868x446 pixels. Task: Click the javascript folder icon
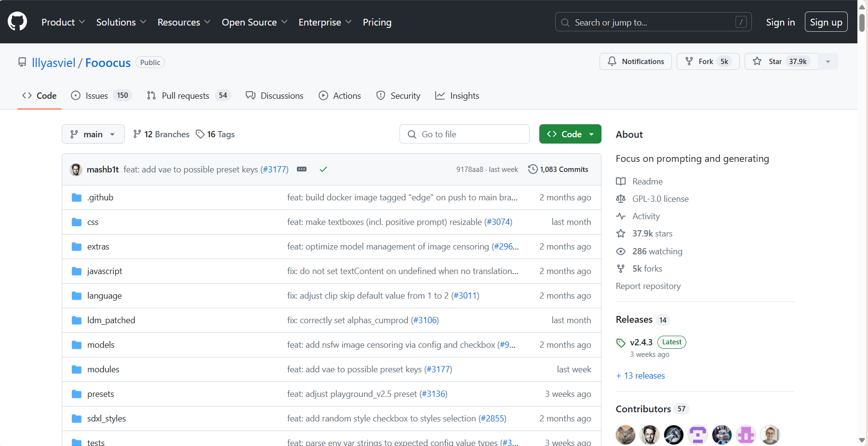pyautogui.click(x=77, y=271)
